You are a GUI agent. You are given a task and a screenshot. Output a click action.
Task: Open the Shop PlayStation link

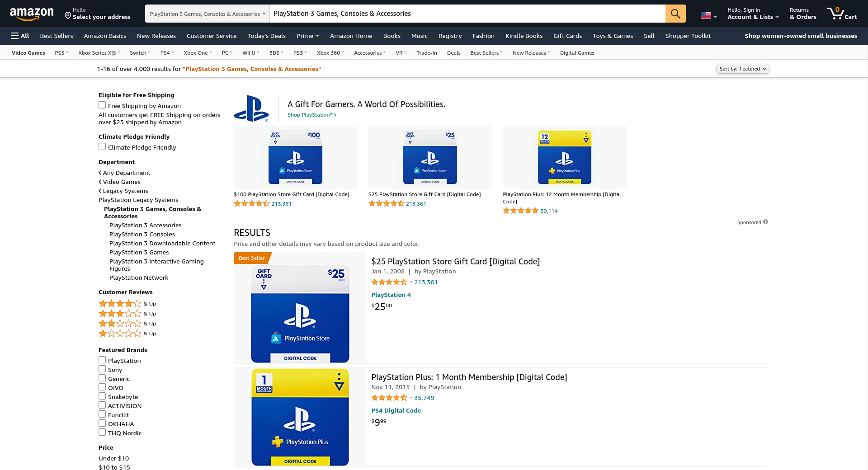click(x=311, y=115)
